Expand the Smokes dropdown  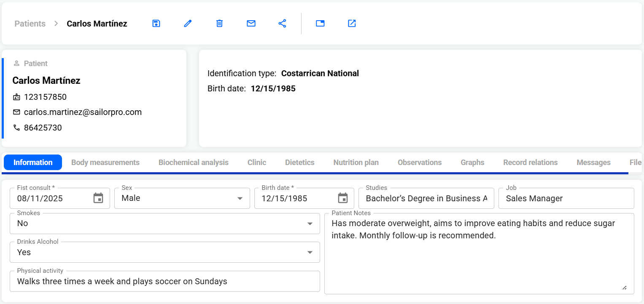tap(310, 224)
